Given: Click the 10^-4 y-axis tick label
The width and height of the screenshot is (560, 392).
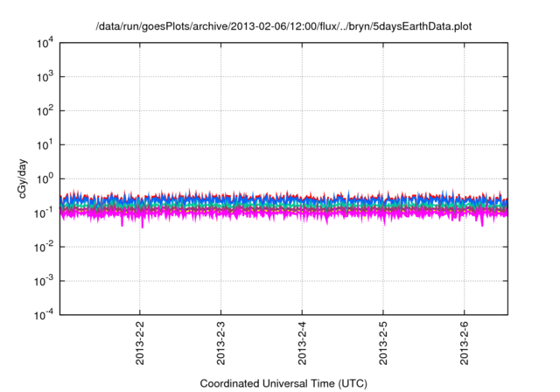Looking at the screenshot, I should coord(44,315).
